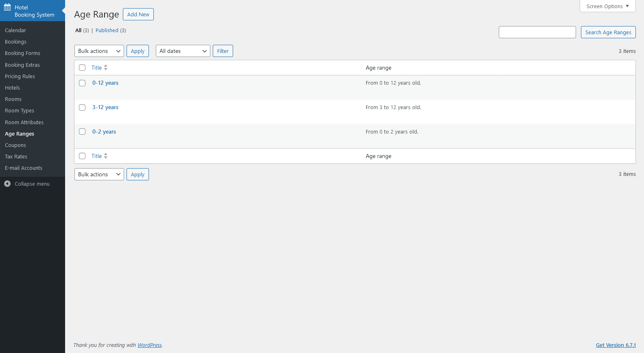Click sort arrows beside bottom Title header
Viewport: 644px width, 353px height.
(106, 156)
